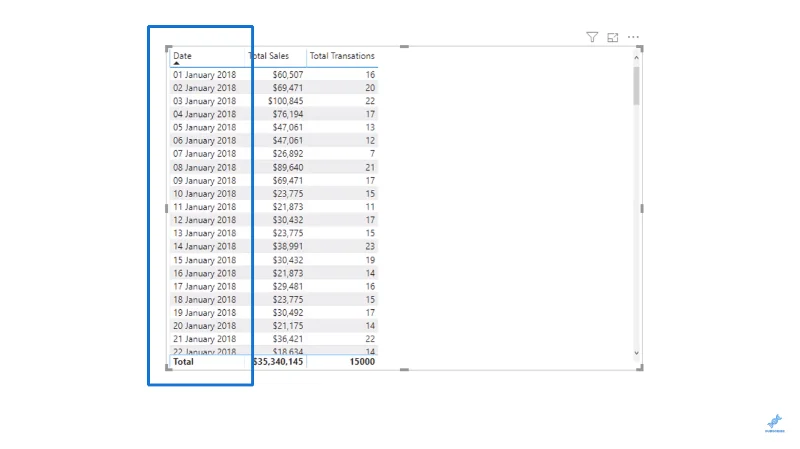The width and height of the screenshot is (800, 449).
Task: Click the $60,507 sales value
Action: (x=288, y=74)
